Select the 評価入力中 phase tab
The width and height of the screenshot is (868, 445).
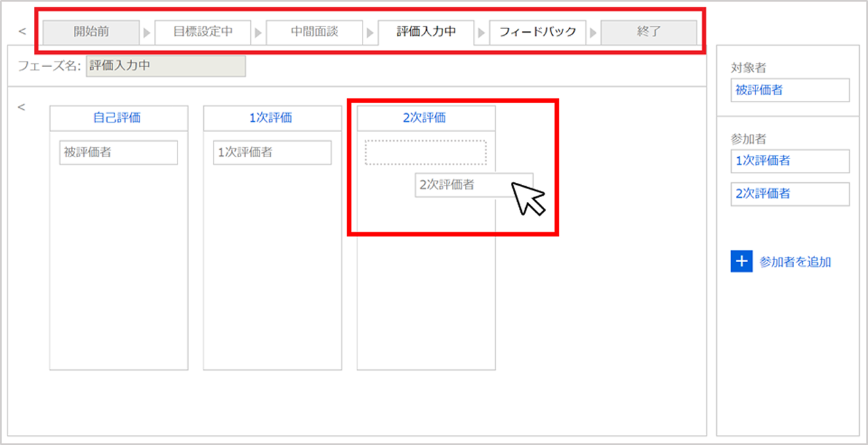tap(426, 32)
